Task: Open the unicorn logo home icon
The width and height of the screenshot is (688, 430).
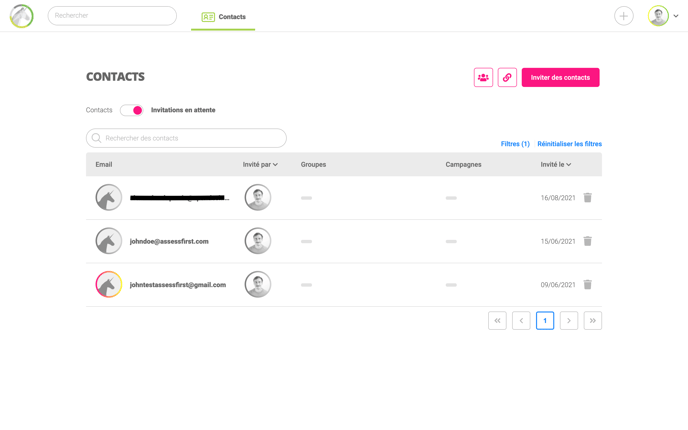Action: (22, 16)
